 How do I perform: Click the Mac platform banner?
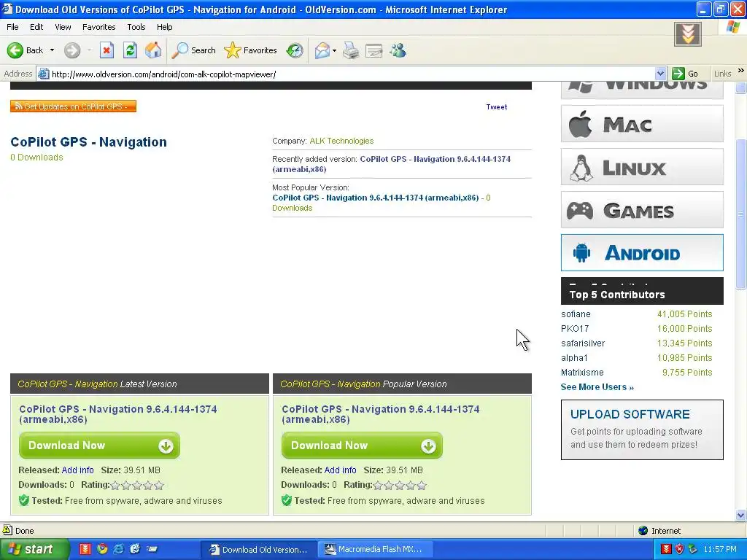(642, 124)
